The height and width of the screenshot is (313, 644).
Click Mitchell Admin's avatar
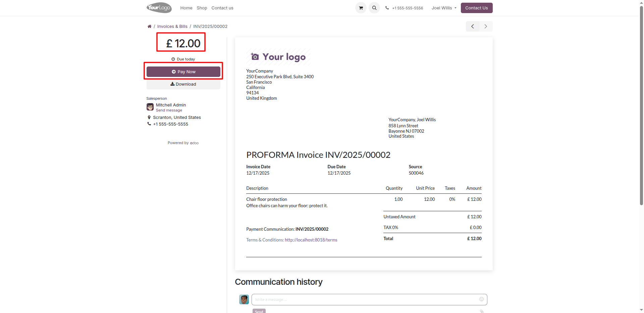150,107
